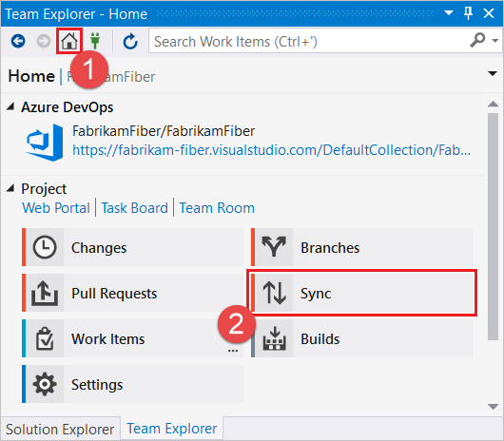Open the Settings gear tile

(132, 384)
